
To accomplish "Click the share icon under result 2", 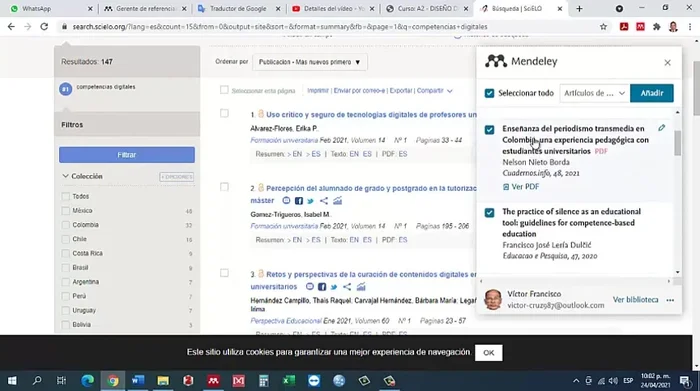I will point(324,201).
